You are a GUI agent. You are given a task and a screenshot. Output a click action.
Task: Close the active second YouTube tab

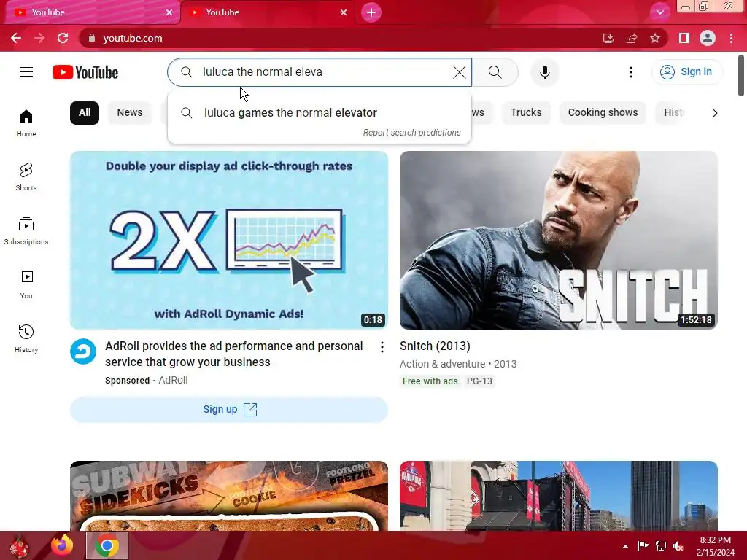[x=344, y=12]
